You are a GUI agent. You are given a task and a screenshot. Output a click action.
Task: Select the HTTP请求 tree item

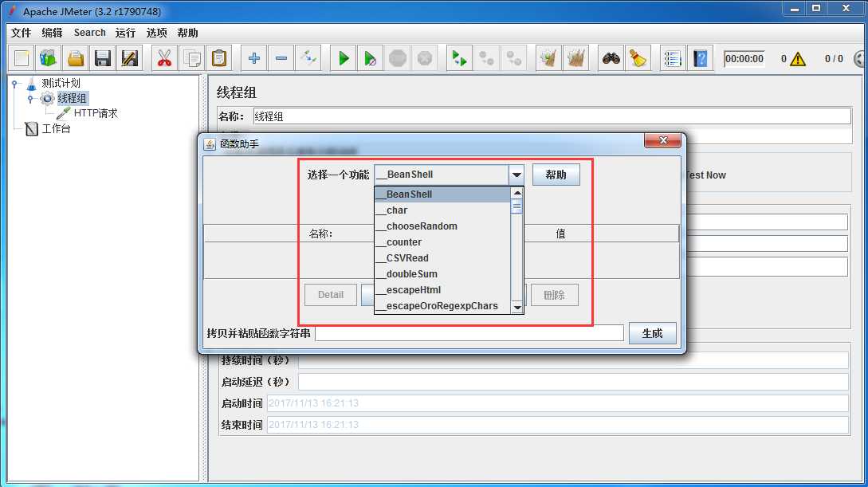(x=95, y=113)
